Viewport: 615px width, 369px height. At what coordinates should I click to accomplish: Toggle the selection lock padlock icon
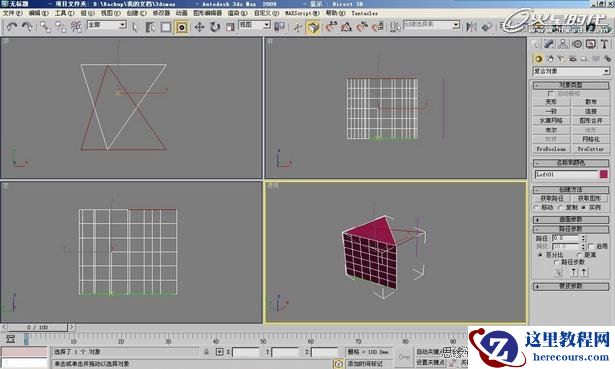click(206, 352)
